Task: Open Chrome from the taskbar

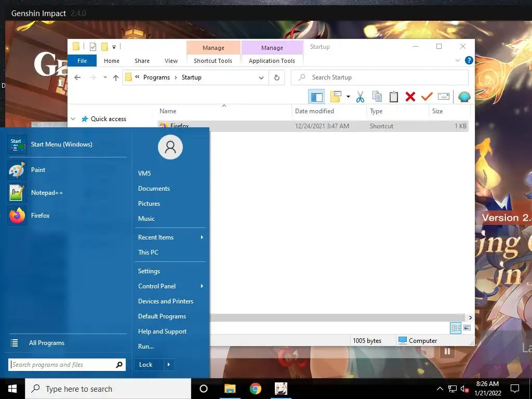Action: pos(256,389)
